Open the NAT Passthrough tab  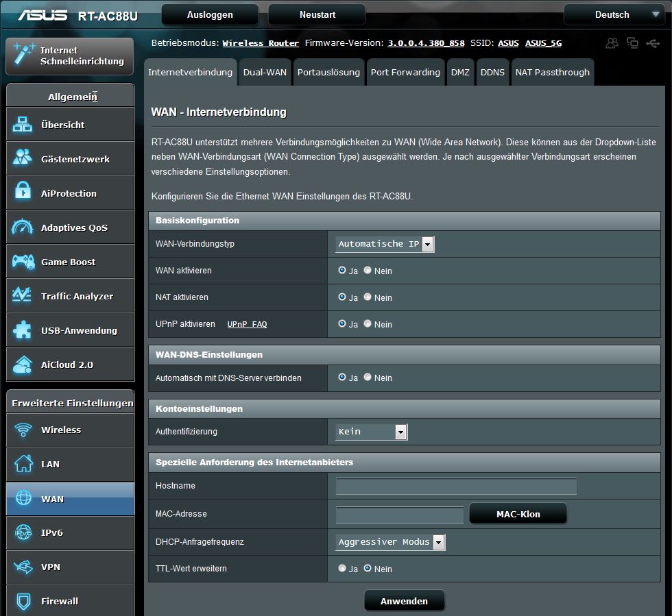pos(553,72)
